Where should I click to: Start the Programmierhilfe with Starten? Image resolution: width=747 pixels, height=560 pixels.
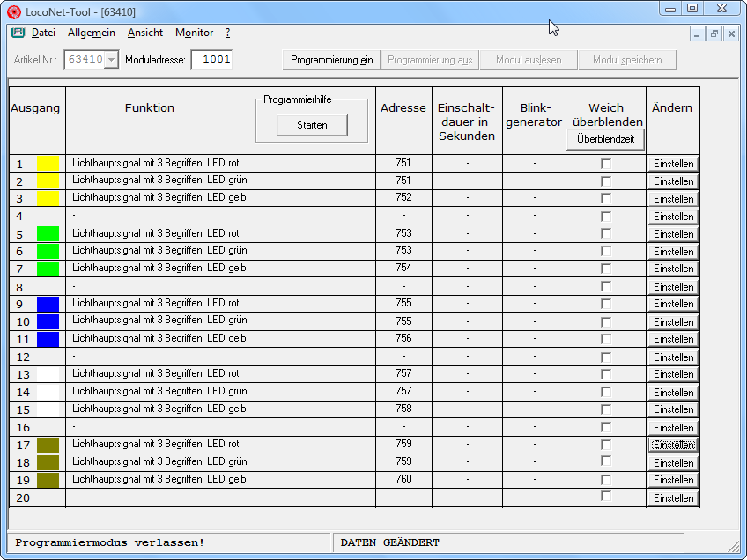tap(312, 125)
